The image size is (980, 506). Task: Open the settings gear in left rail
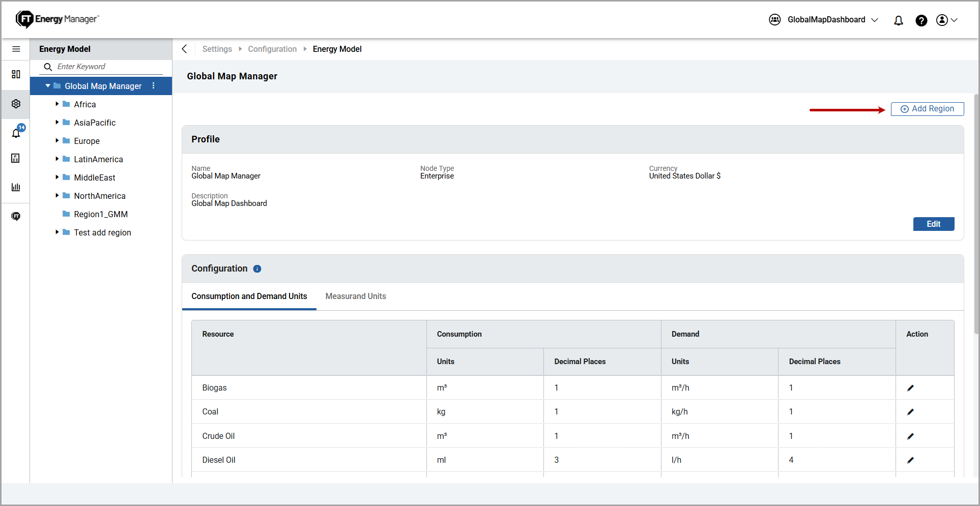coord(16,104)
